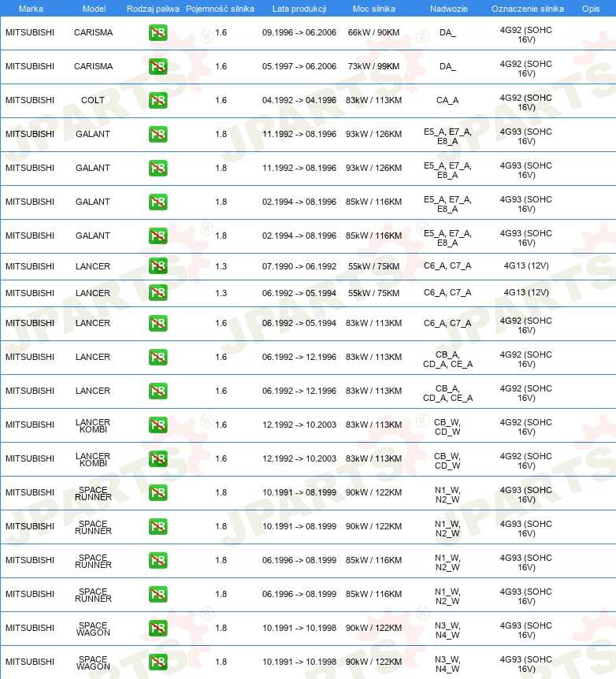Select the C6_A, C7_A cell in the 07.1990 row
This screenshot has height=679, width=616.
tap(447, 265)
